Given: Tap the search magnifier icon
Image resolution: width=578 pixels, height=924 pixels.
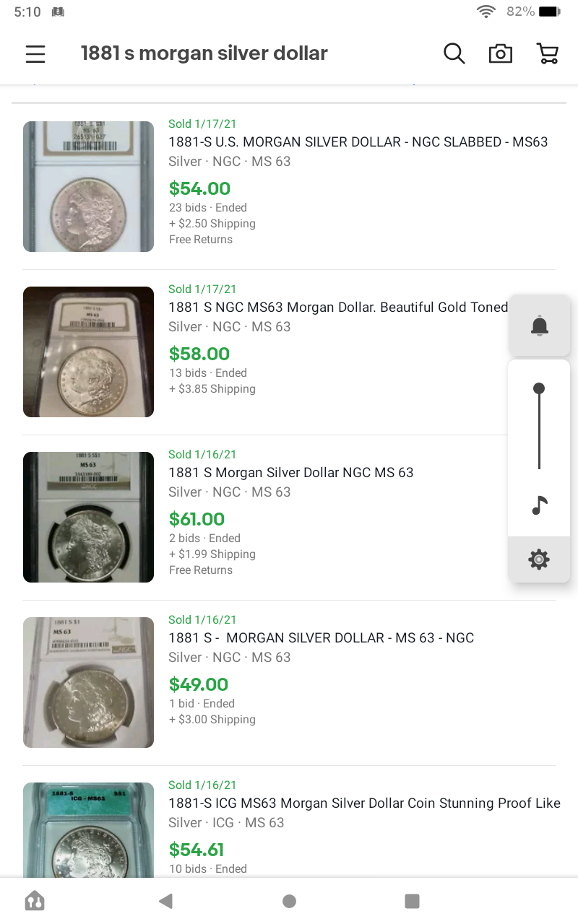Looking at the screenshot, I should pyautogui.click(x=454, y=53).
